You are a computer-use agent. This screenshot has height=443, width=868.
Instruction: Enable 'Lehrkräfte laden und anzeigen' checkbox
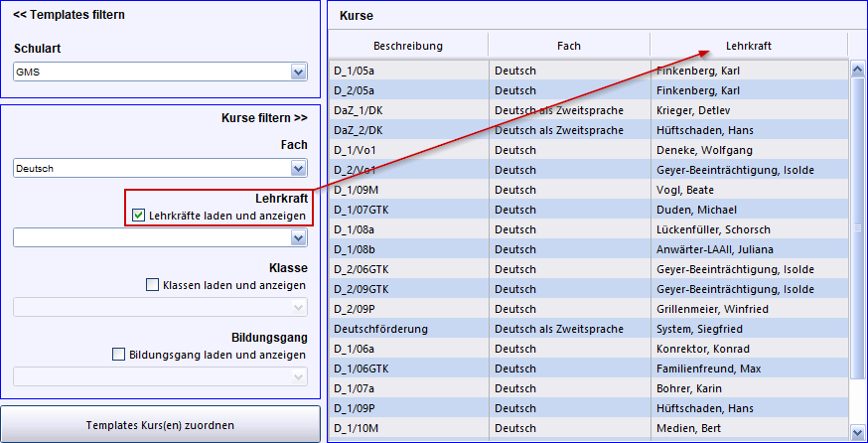click(x=139, y=215)
